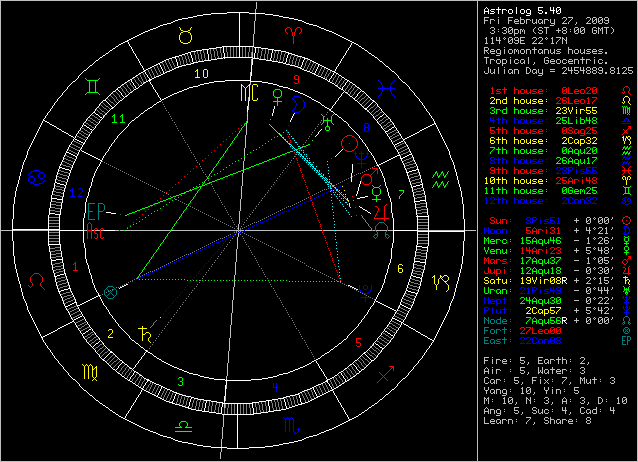Click the teal Part of Fortune symbol in the wheel

pos(111,293)
